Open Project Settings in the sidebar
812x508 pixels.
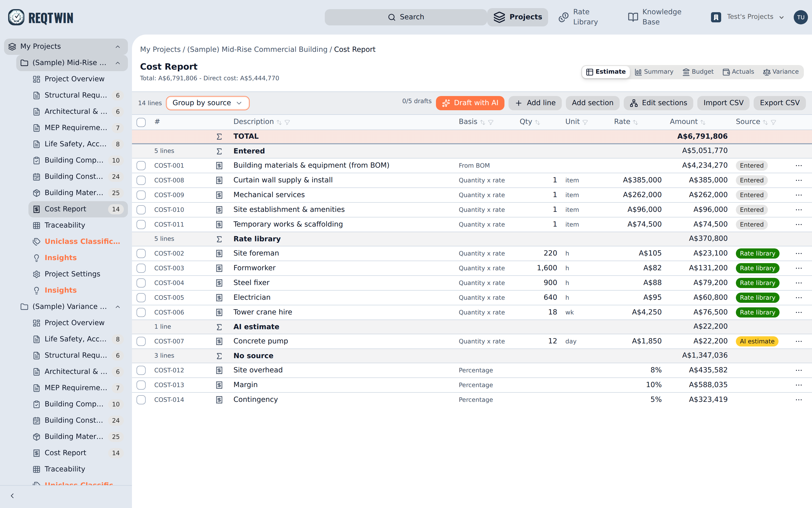point(78,274)
